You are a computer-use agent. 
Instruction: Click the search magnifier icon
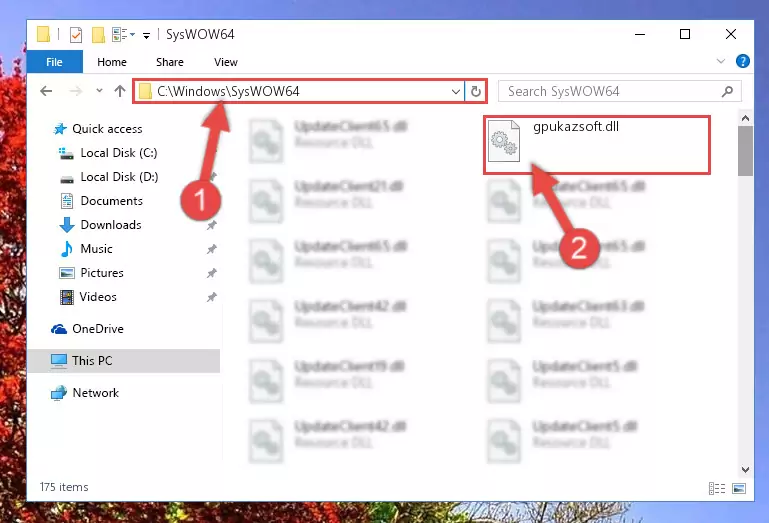[x=728, y=91]
